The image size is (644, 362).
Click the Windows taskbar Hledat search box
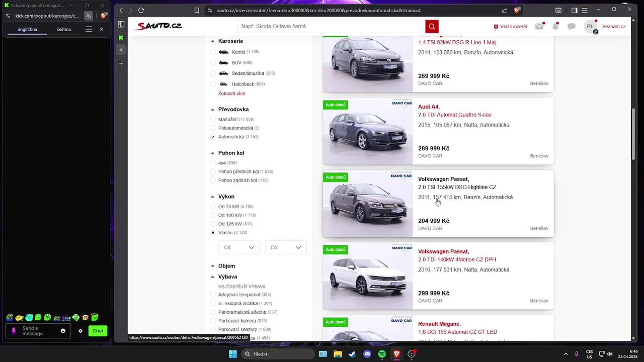[278, 354]
